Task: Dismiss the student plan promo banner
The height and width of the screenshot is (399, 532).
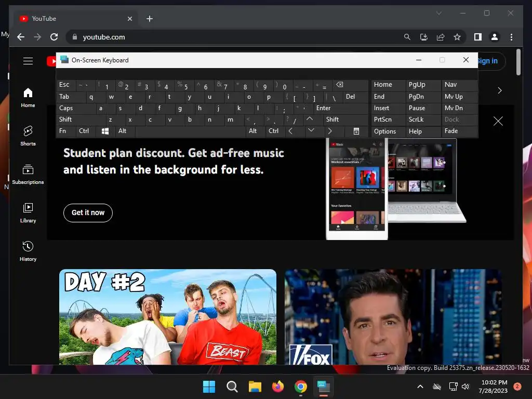Action: point(498,121)
